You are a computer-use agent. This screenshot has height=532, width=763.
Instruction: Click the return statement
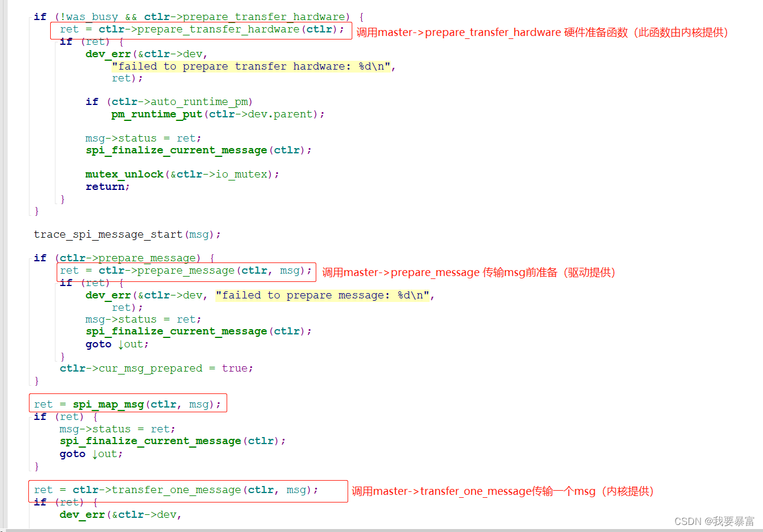(x=107, y=186)
